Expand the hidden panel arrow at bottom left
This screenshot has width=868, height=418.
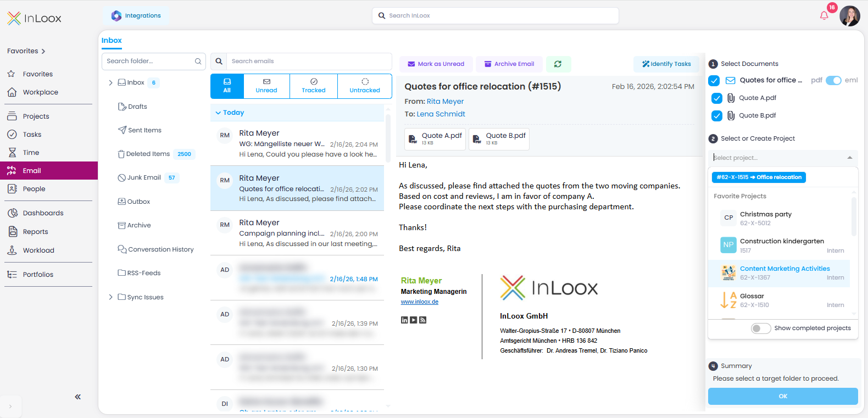(x=10, y=406)
